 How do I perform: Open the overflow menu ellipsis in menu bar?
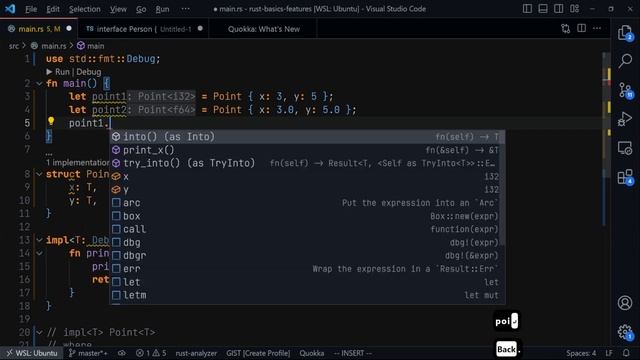(185, 9)
